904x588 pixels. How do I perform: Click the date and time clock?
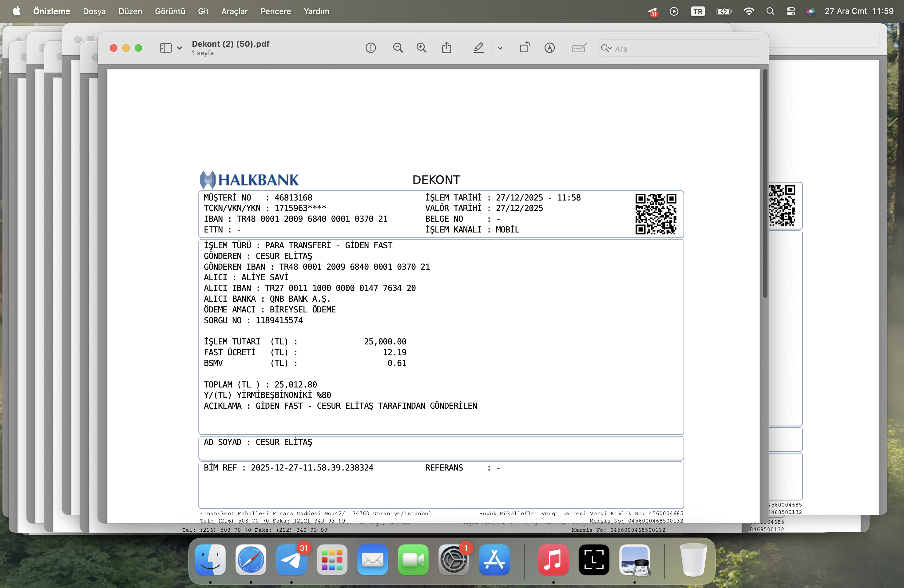pyautogui.click(x=859, y=11)
